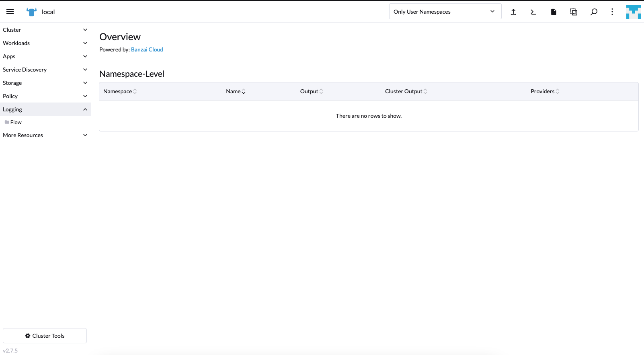Open the Banzai Cloud link

point(147,49)
